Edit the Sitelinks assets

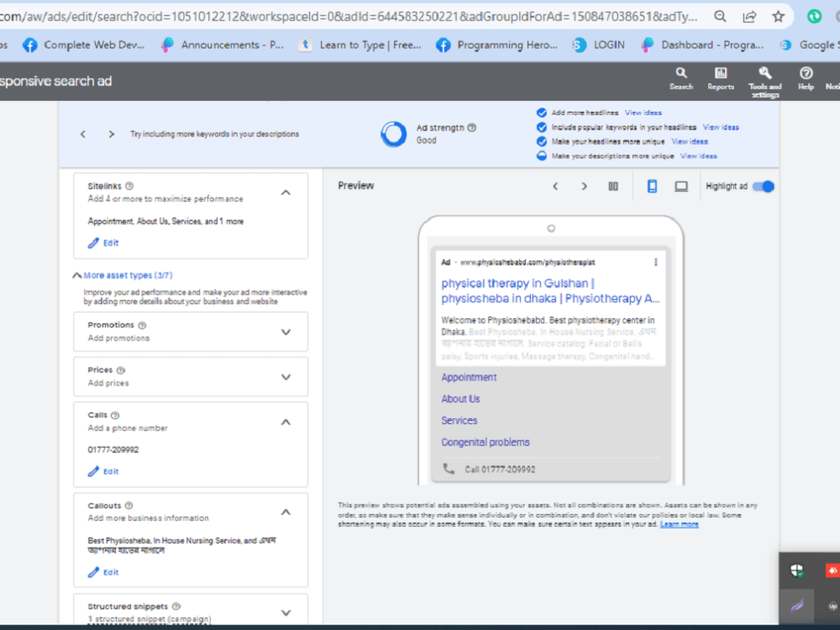pyautogui.click(x=103, y=243)
